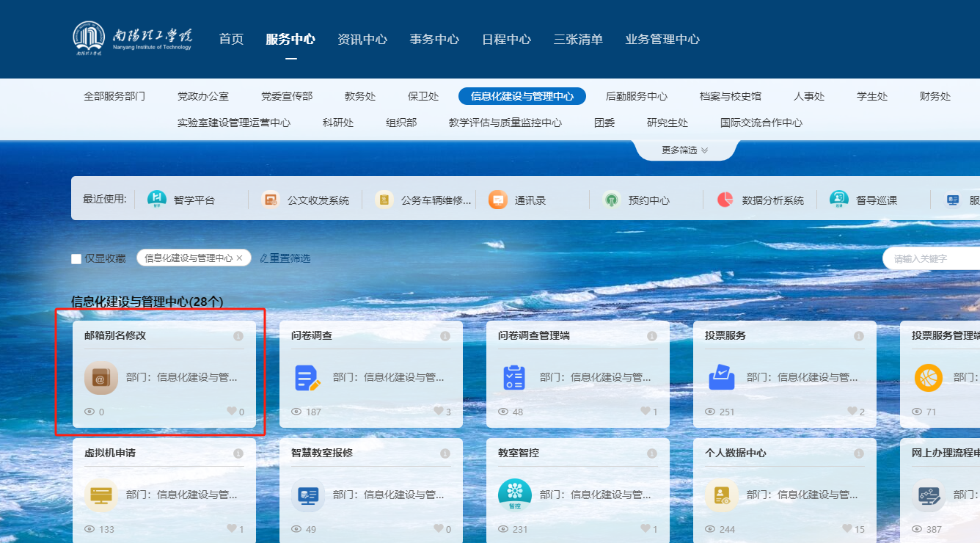The image size is (980, 543).
Task: Open the 问卷调查 survey icon
Action: [308, 378]
